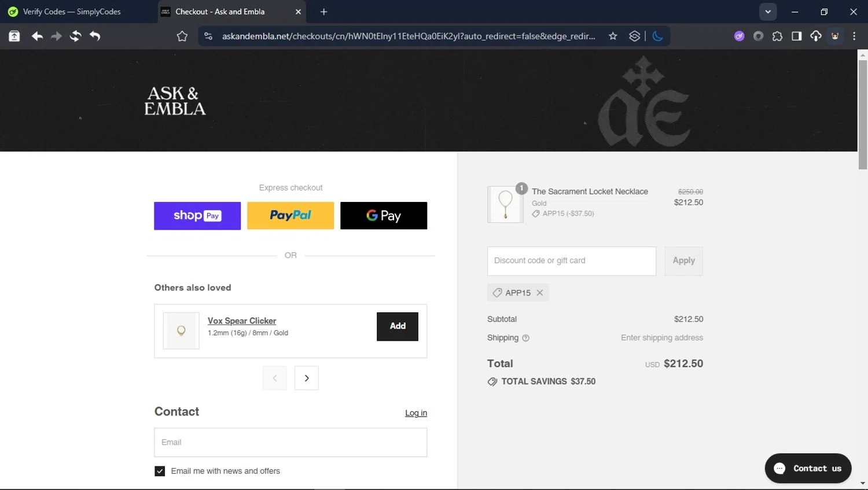Click the layers icon in address bar
Image resolution: width=868 pixels, height=490 pixels.
[x=635, y=36]
